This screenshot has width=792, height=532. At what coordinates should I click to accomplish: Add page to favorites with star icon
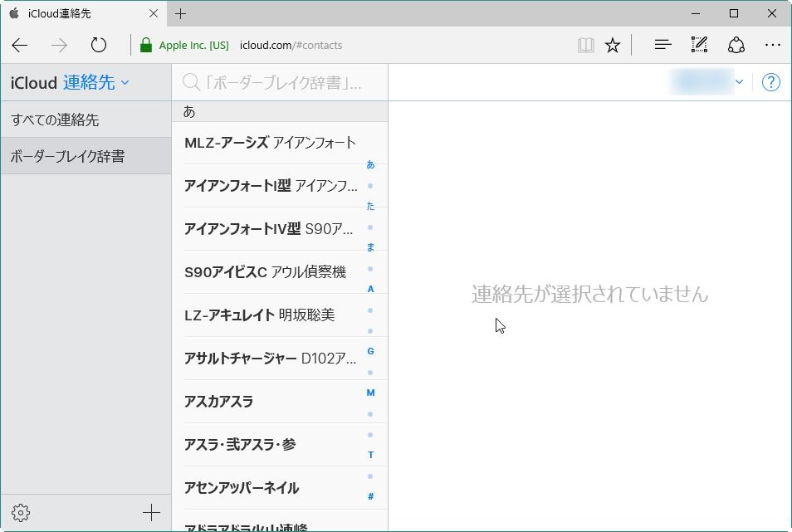point(613,46)
